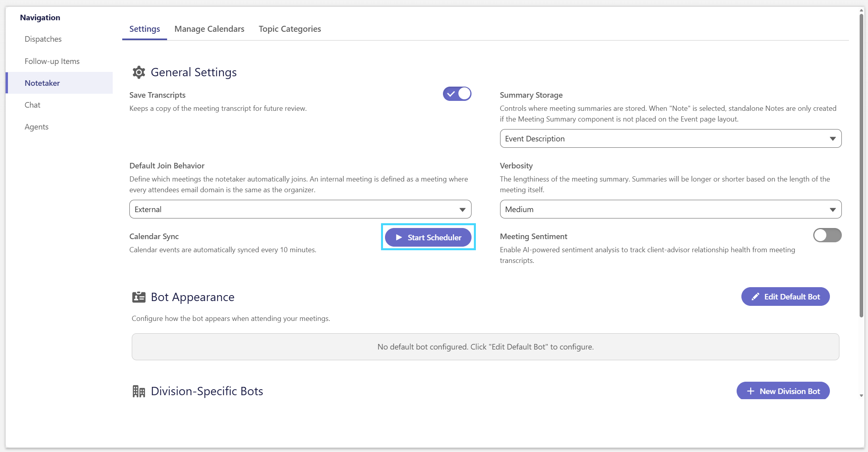Click the 'Meeting Sentiment' label
The image size is (868, 452).
pos(533,236)
